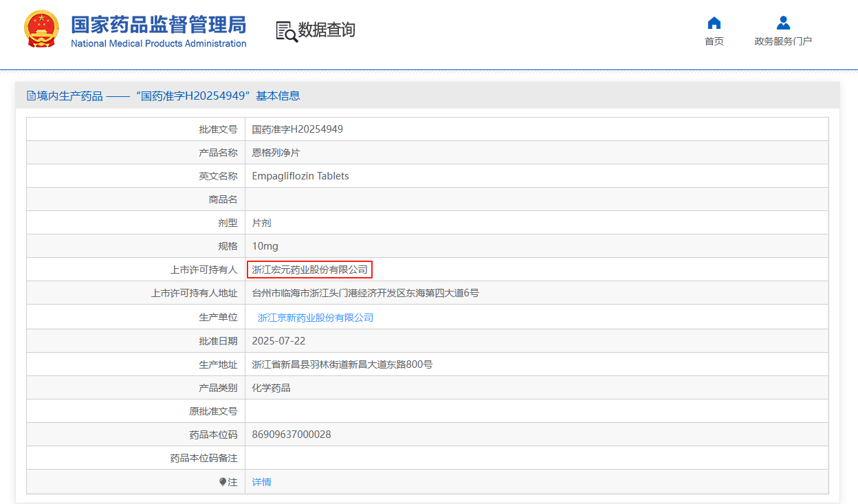Open the 首页 navigation label
The image size is (858, 504).
click(x=714, y=41)
